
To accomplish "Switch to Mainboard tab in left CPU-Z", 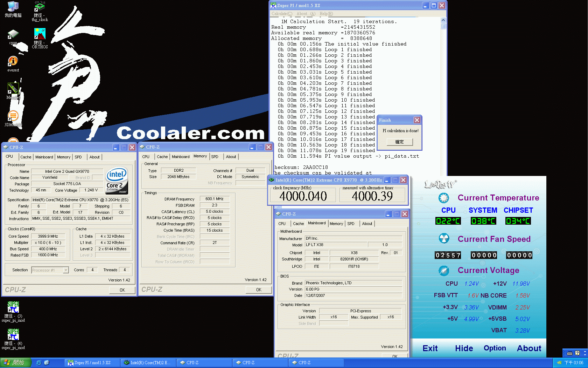I will [x=44, y=157].
